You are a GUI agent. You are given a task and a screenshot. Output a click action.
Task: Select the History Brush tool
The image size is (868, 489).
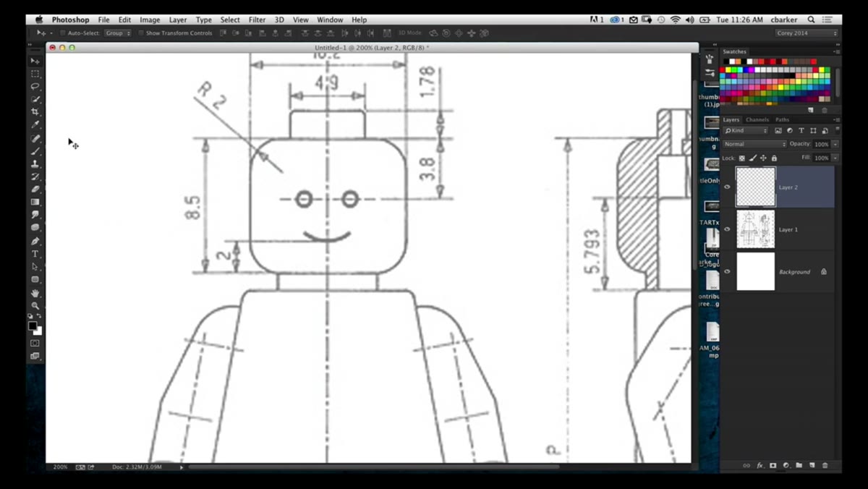coord(35,177)
